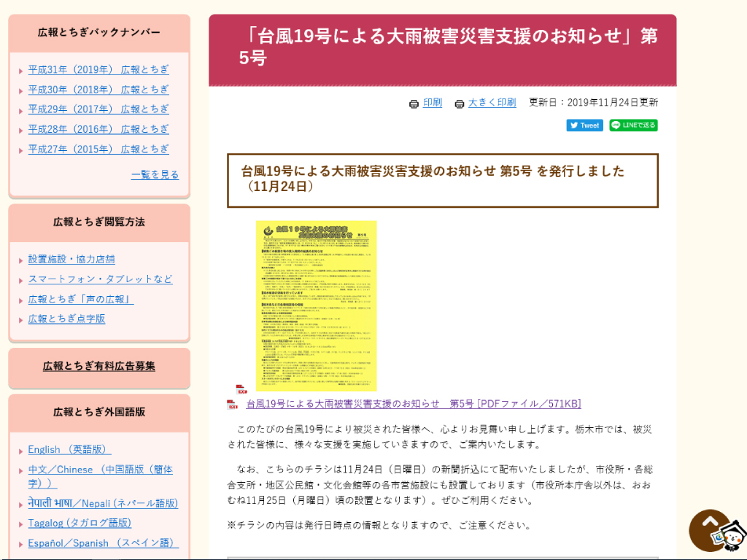Open 平成28年（2016年）広報とちぎ
The image size is (747, 560).
98,129
